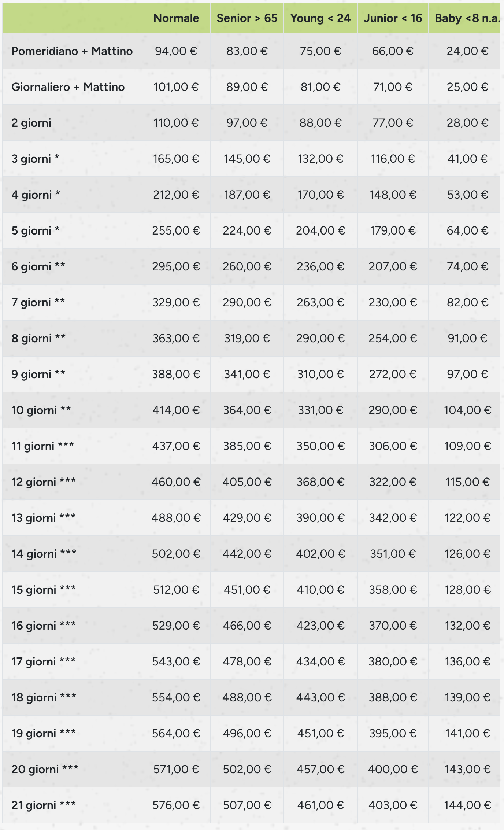504x830 pixels.
Task: Select the Junior < 16 column header
Action: click(393, 18)
